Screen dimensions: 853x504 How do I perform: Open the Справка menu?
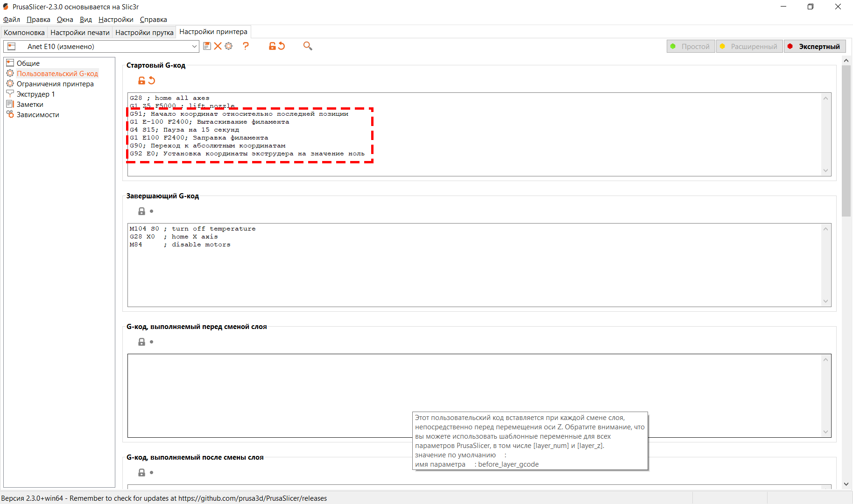point(153,20)
